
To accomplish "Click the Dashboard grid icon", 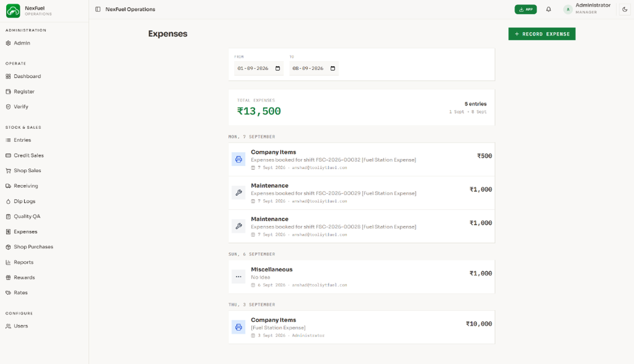I will click(x=8, y=76).
